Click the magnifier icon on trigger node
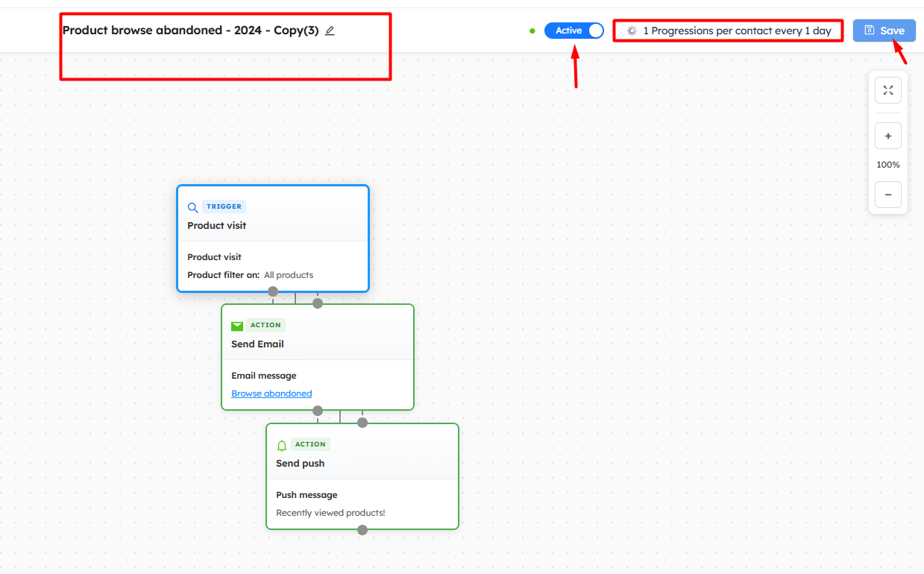Image resolution: width=924 pixels, height=574 pixels. click(x=192, y=207)
